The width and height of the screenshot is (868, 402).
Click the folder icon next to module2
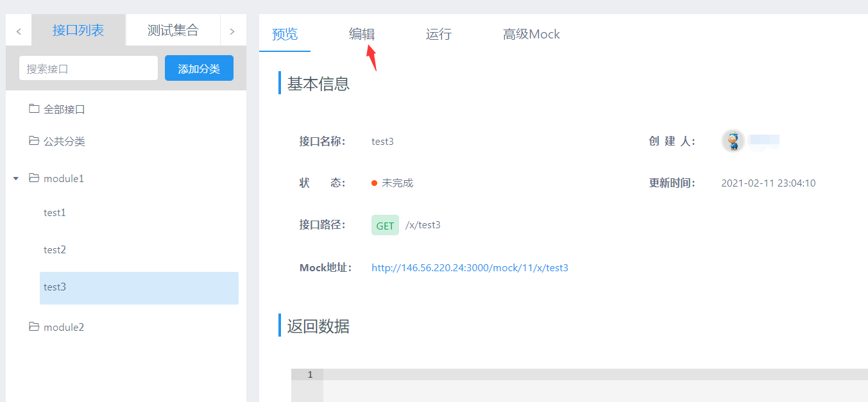[34, 326]
